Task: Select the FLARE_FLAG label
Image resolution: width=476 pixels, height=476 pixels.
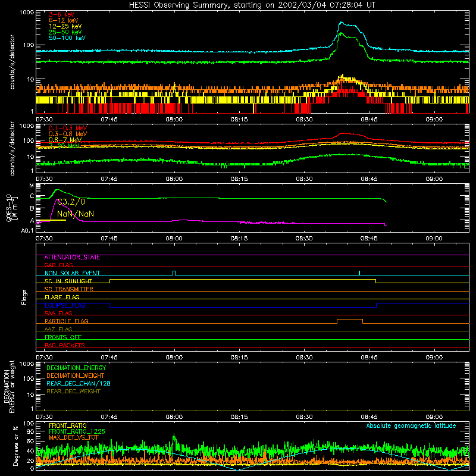Action: (x=62, y=297)
